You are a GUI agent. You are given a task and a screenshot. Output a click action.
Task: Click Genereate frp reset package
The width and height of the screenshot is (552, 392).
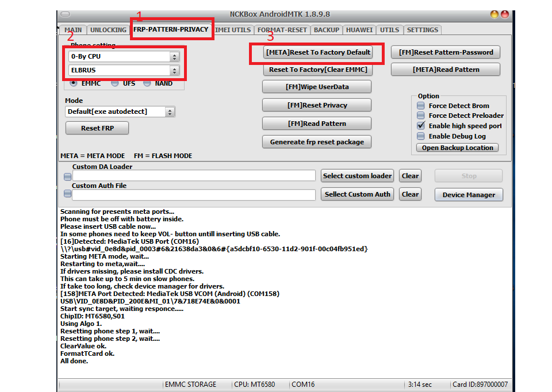(x=317, y=142)
